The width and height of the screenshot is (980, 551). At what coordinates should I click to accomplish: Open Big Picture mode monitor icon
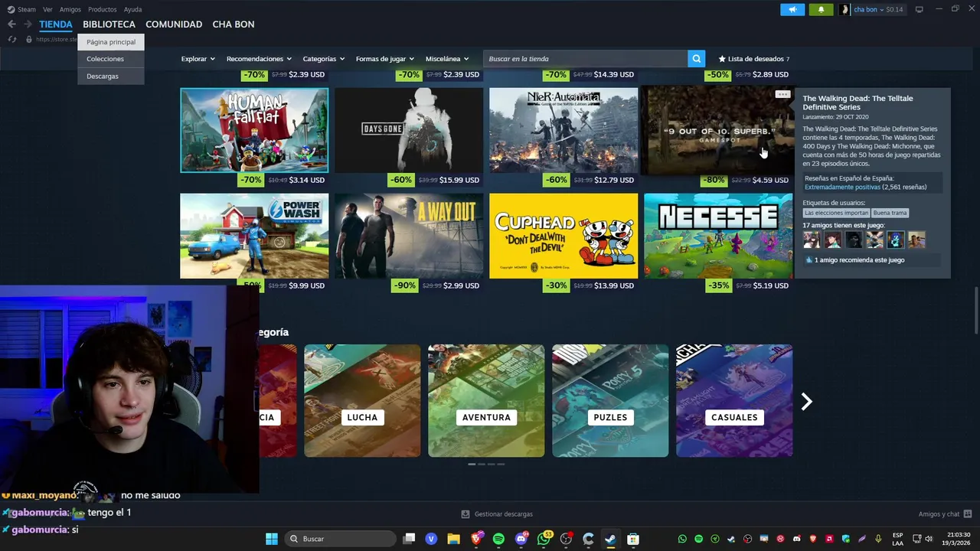click(x=919, y=9)
